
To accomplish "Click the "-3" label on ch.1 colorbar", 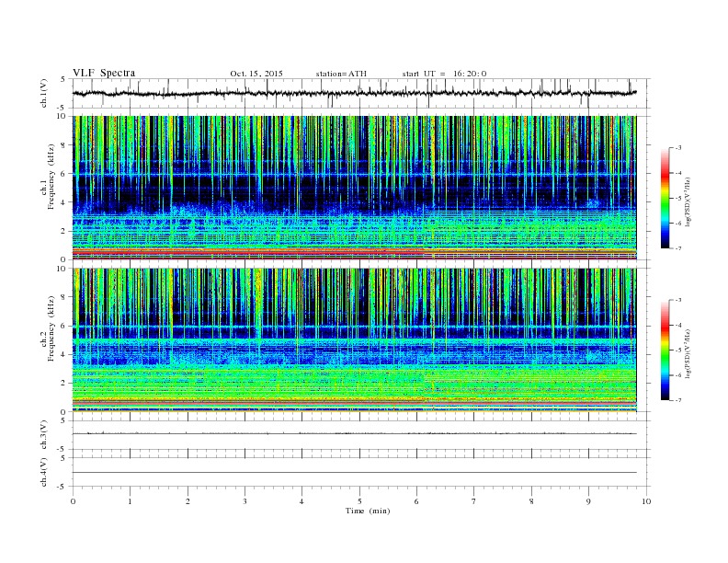I will (678, 148).
